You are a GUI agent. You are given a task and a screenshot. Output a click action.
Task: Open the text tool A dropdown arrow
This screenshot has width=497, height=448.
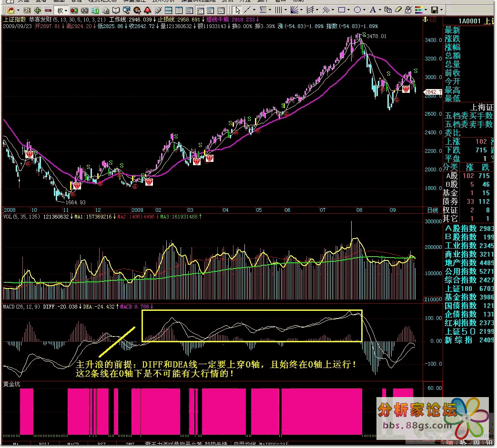(380, 10)
